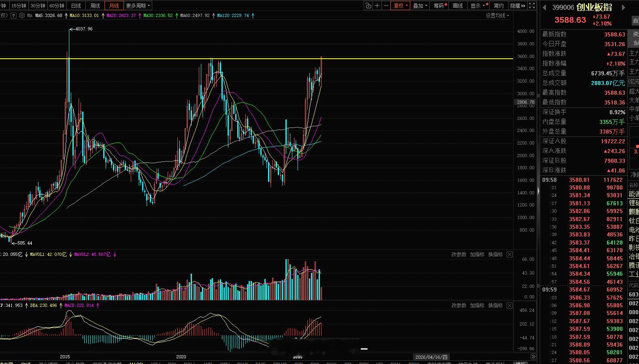
Task: Click the lock icon in chart toolbar
Action: [368, 6]
